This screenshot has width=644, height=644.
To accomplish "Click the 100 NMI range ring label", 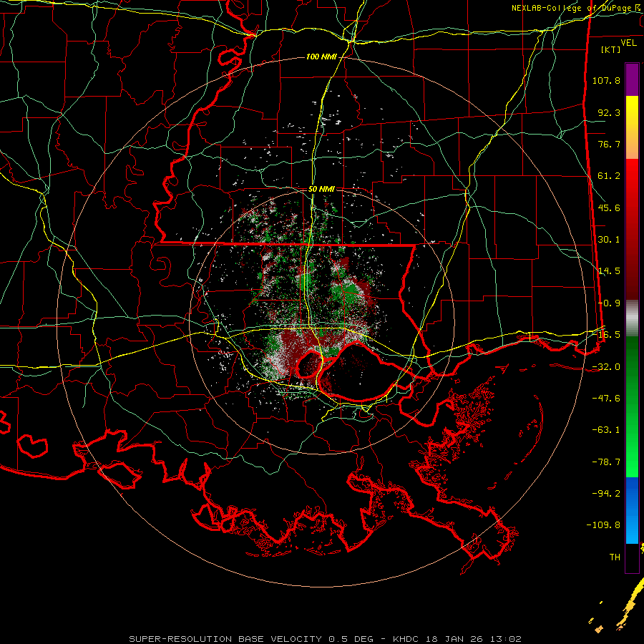I will pos(321,57).
